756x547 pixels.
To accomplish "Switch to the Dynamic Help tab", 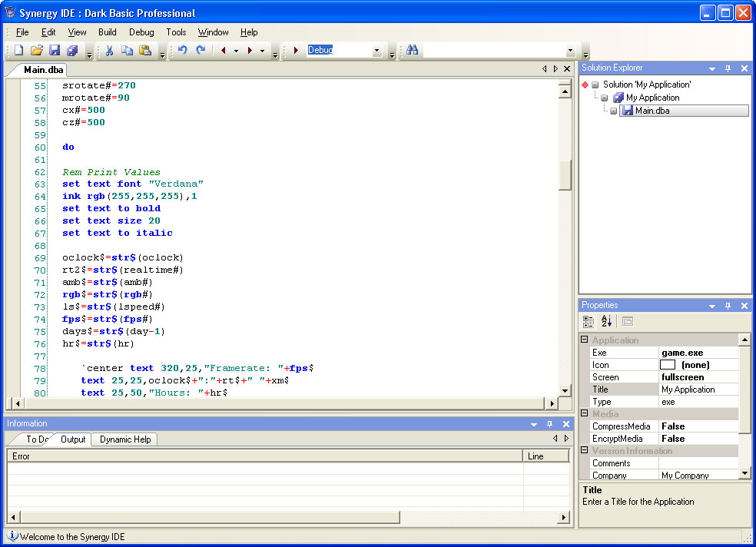I will 126,439.
